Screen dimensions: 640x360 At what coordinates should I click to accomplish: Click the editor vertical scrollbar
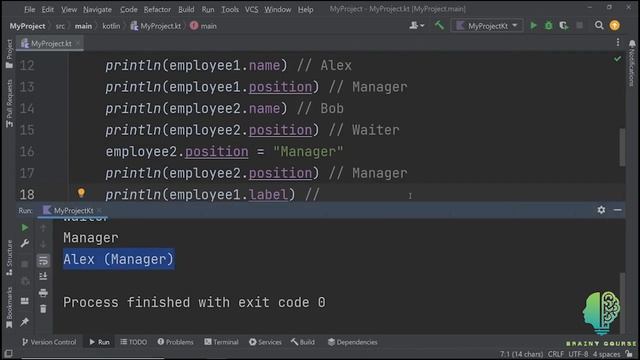tap(622, 147)
